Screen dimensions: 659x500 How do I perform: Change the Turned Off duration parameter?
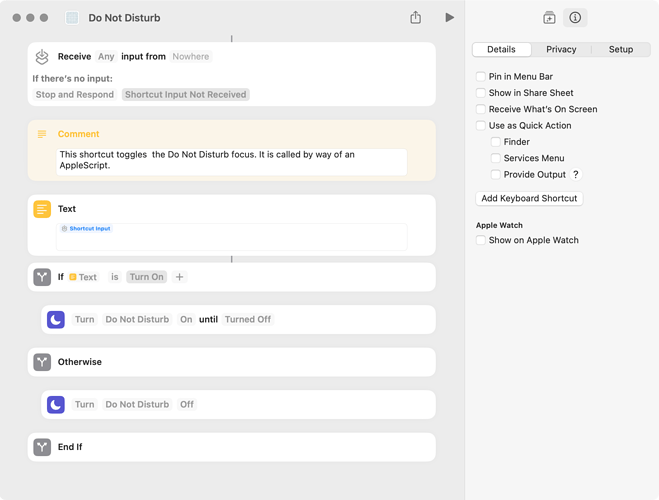coord(248,319)
